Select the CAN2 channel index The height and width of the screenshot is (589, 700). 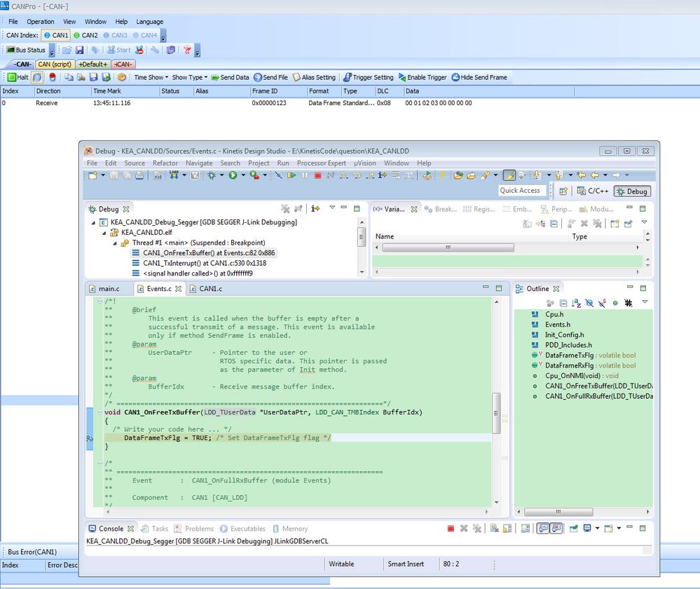[85, 35]
